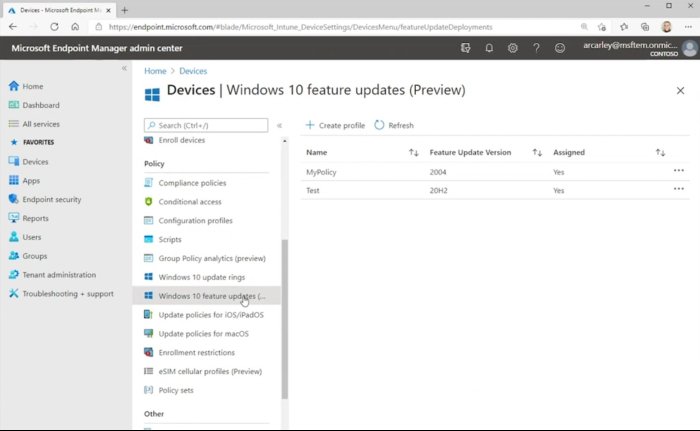Sort by the Feature Update Version arrows
This screenshot has height=431, width=700.
pyautogui.click(x=537, y=153)
